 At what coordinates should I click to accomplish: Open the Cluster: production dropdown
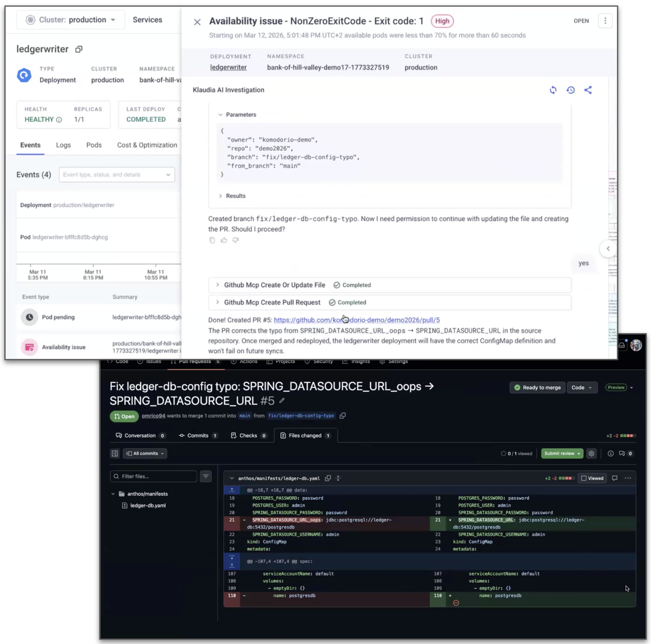click(x=71, y=20)
